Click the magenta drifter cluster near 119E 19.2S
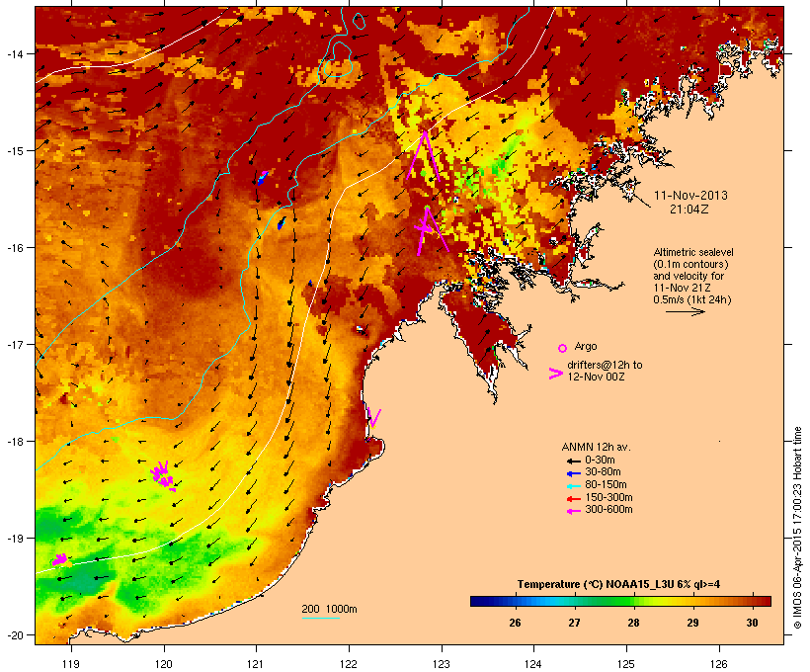Viewport: 810px width, 672px height. click(x=60, y=559)
